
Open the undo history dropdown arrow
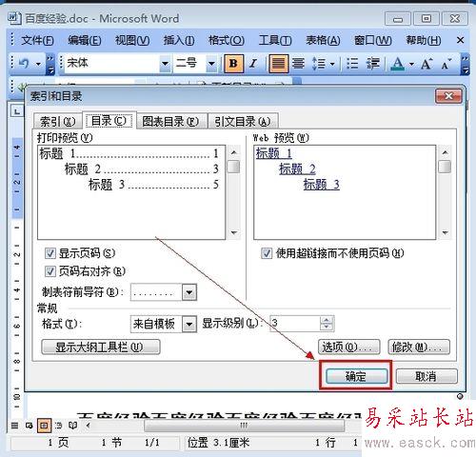39,65
